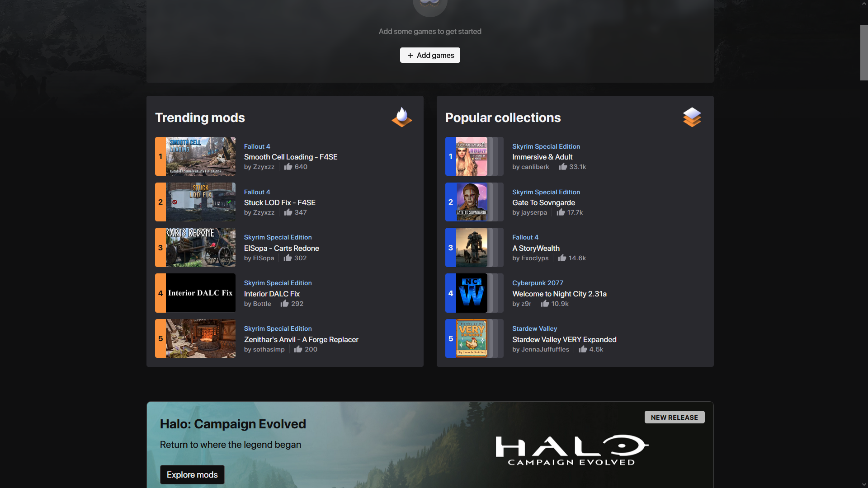Click author Zzyxzz under Smooth Cell Loading
This screenshot has width=868, height=488.
pos(264,167)
